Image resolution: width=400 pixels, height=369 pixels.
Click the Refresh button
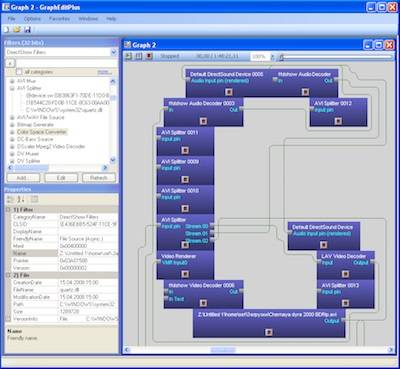tap(99, 178)
